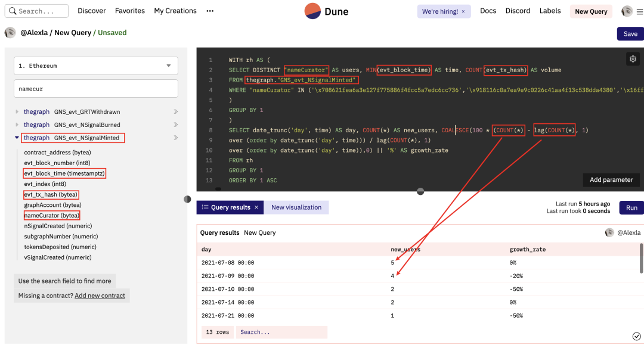Click the @Alexla avatar in results header

click(x=609, y=233)
